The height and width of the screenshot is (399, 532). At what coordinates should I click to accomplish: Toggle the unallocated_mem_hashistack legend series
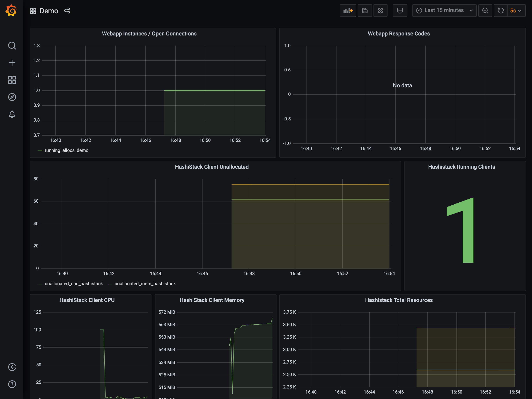tap(145, 284)
